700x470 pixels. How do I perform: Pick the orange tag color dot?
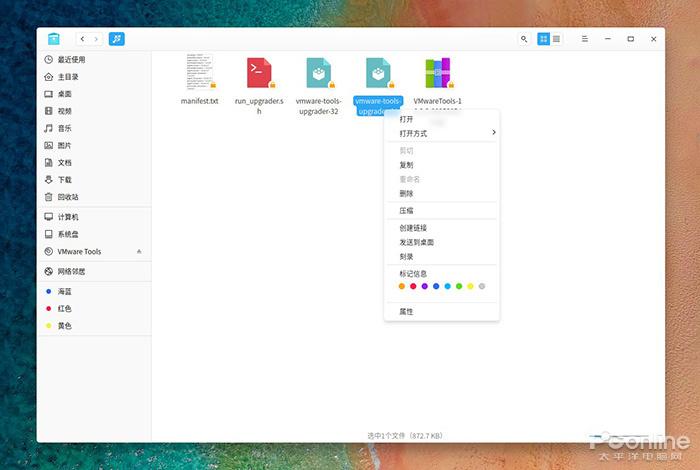pyautogui.click(x=401, y=287)
